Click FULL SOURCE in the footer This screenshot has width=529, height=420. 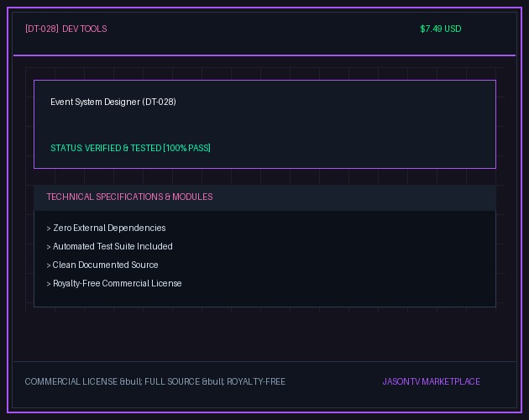tap(172, 381)
